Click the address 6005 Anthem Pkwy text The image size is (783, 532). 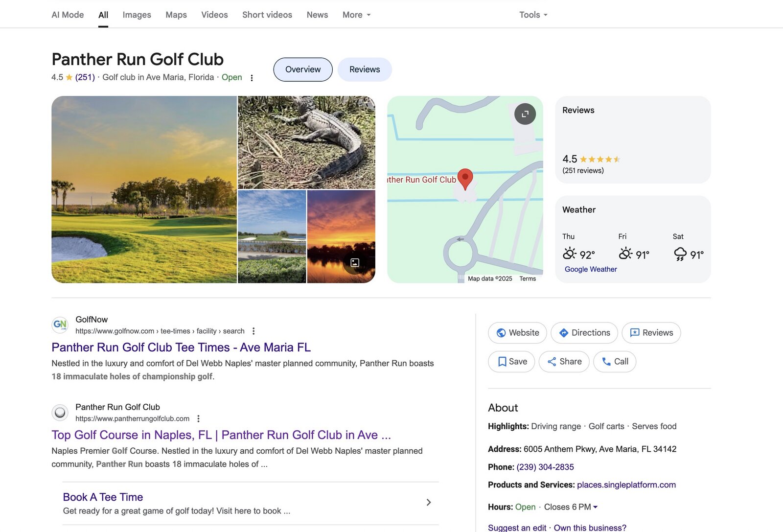600,449
